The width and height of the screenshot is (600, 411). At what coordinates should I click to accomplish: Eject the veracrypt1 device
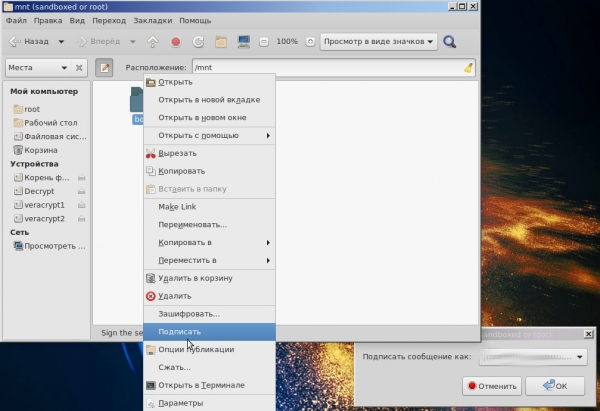click(81, 204)
